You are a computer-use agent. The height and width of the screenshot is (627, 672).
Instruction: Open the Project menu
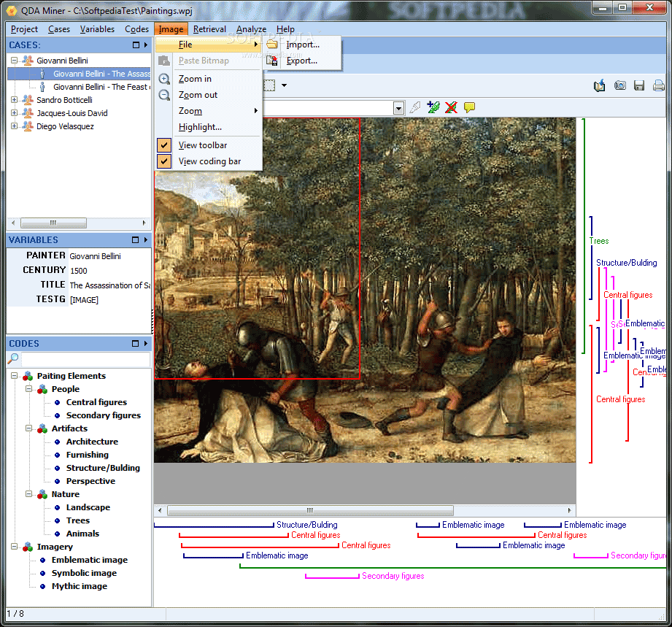(24, 29)
